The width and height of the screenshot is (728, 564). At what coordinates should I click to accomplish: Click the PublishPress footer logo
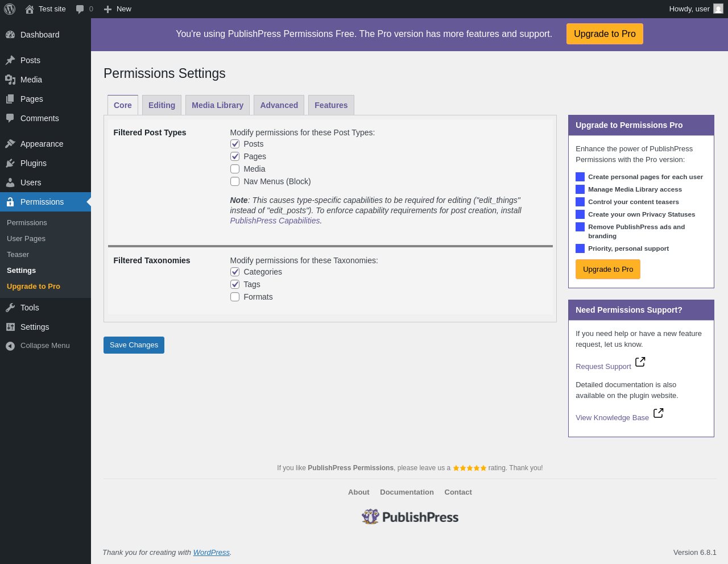coord(410,517)
